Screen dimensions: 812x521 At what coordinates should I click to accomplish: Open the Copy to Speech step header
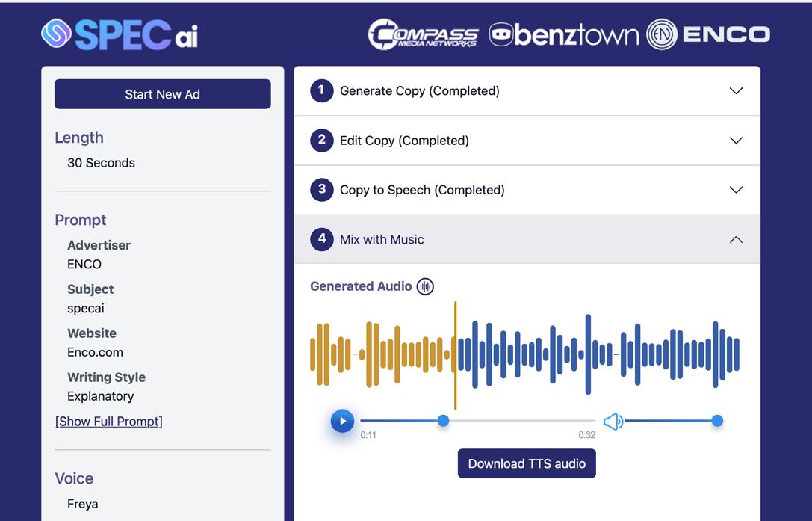point(527,190)
